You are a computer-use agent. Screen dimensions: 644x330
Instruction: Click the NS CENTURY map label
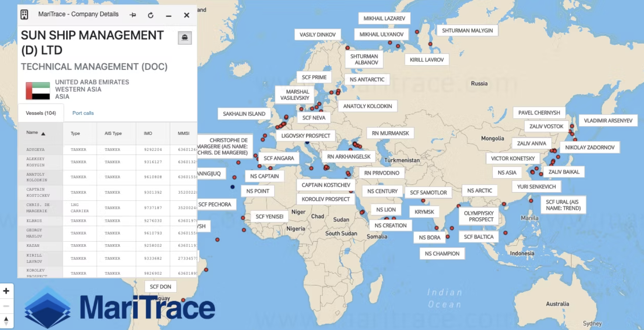[x=382, y=191]
